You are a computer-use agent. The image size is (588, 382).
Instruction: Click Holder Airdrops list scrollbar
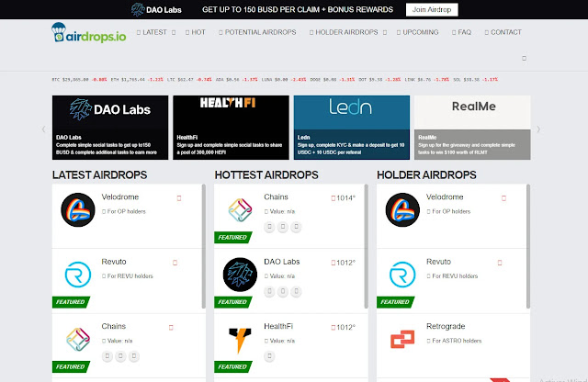click(x=528, y=246)
